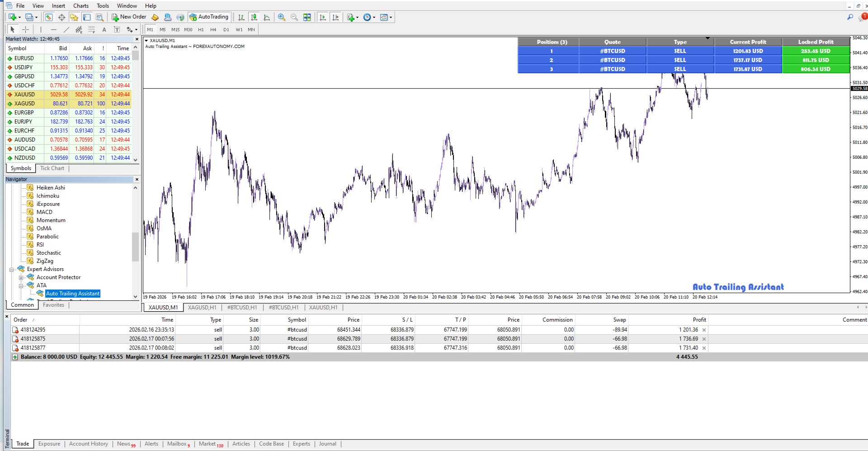Set timeframe to H4

coord(213,30)
